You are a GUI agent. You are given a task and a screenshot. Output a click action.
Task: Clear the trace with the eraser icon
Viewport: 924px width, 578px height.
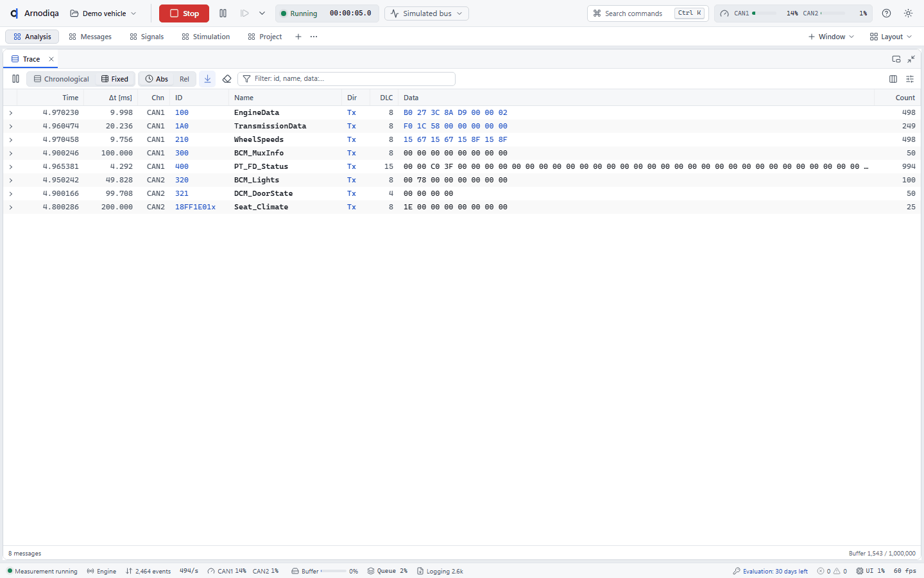point(227,79)
